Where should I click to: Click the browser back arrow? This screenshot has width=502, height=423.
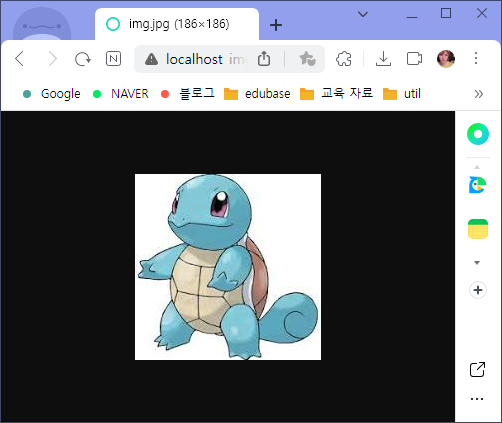point(20,59)
